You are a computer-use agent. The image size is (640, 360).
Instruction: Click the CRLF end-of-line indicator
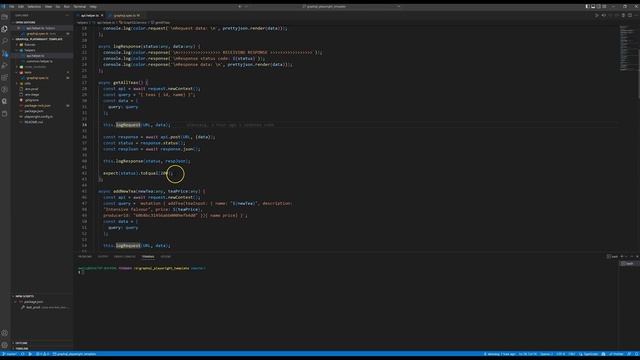tap(572, 354)
